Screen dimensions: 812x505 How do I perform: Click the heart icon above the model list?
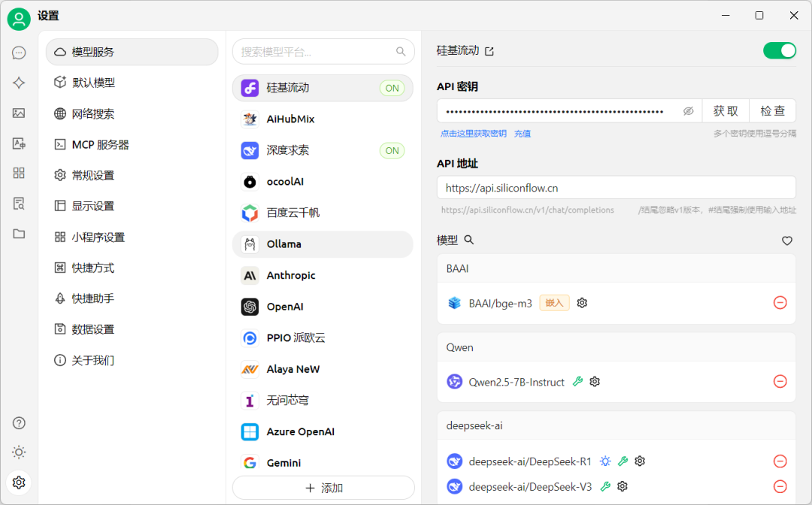point(786,240)
